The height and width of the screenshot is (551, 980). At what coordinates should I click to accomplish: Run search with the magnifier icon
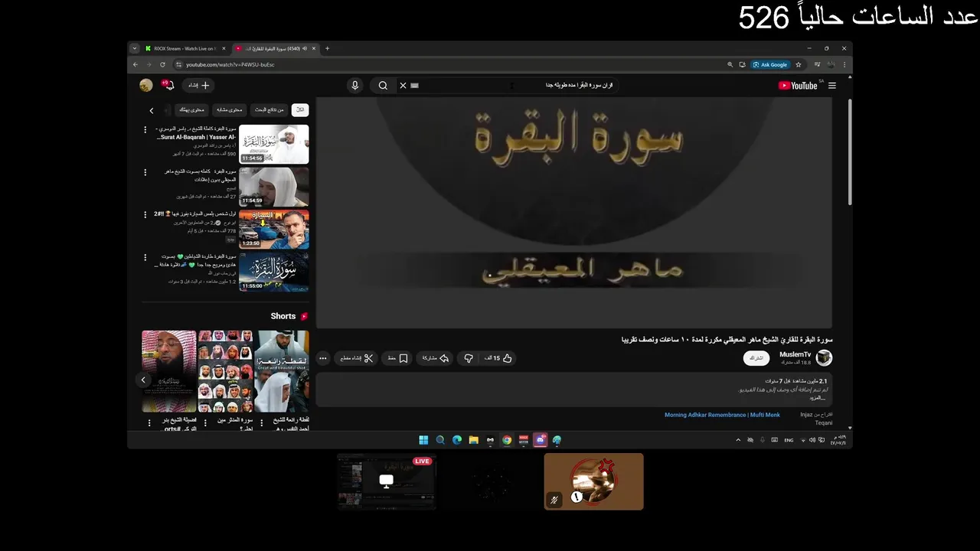(383, 86)
